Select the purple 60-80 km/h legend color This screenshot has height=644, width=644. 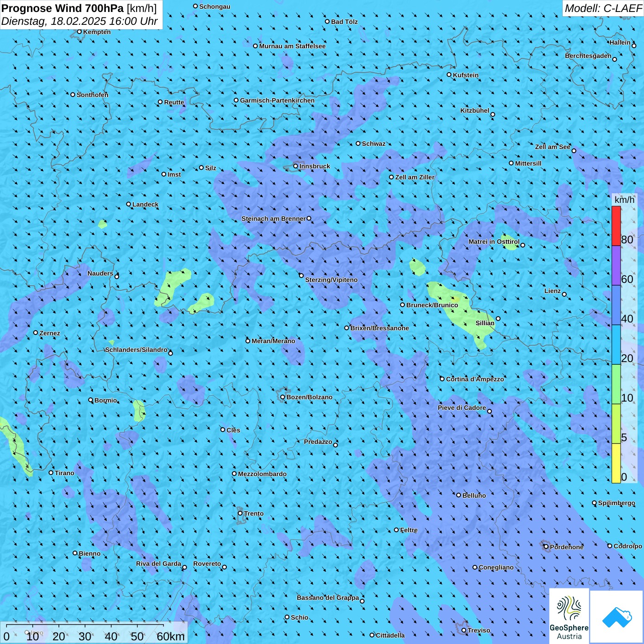click(x=616, y=266)
